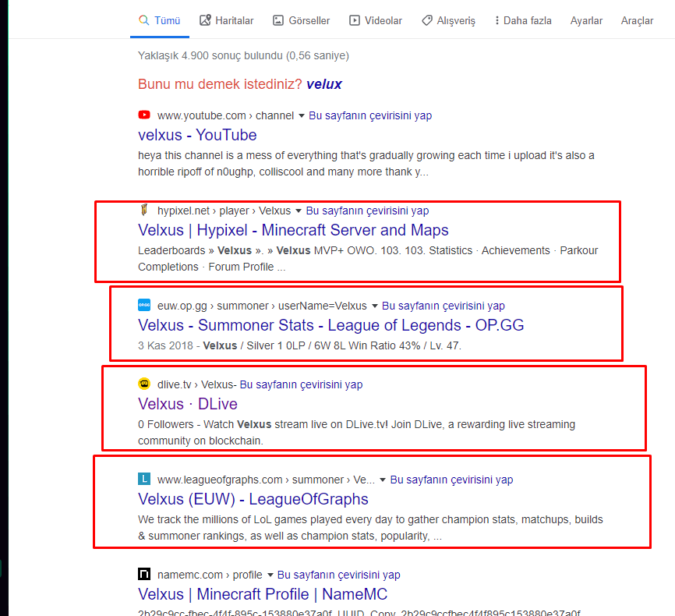Switch to the Haritalar tab
This screenshot has width=675, height=616.
click(x=227, y=21)
